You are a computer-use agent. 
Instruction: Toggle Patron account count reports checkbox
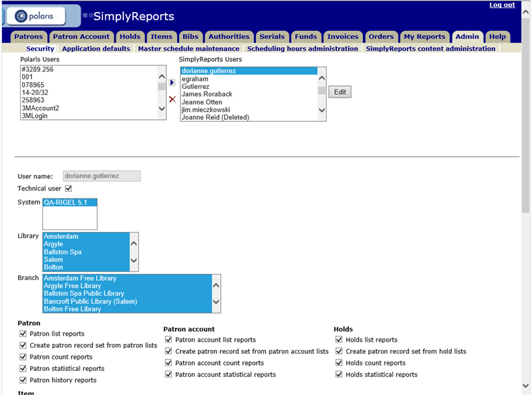[x=168, y=363]
